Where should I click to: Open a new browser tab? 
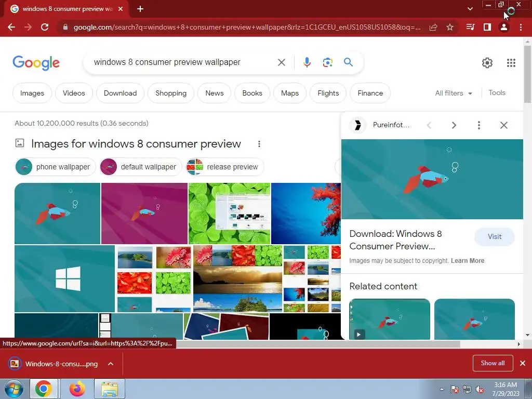coord(140,9)
